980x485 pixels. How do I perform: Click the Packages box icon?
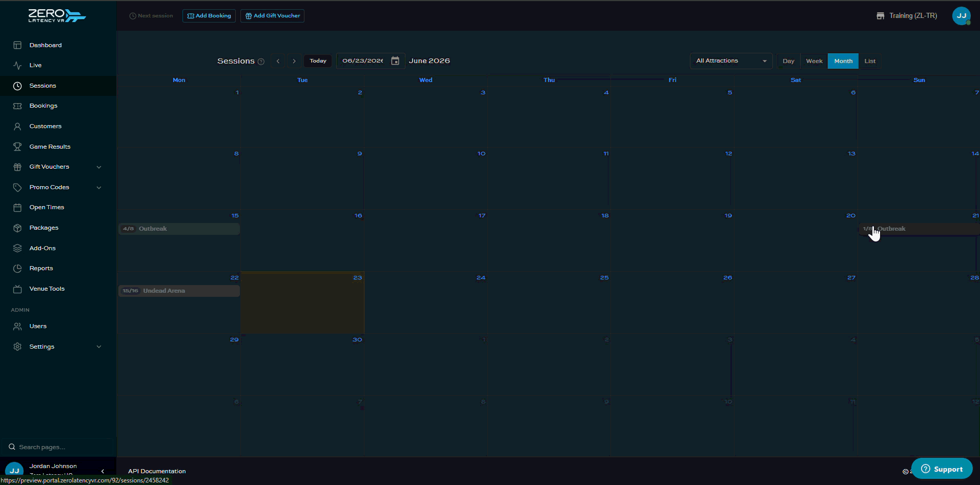coord(17,228)
